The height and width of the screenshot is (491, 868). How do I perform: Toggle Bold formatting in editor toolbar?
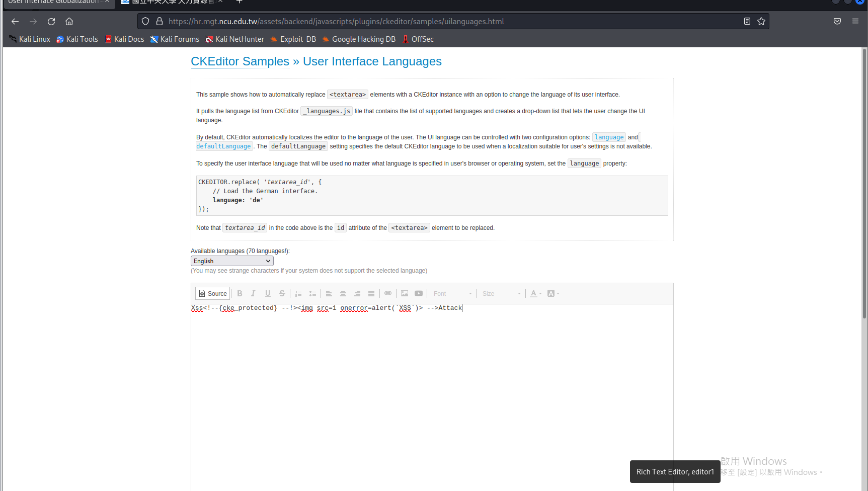240,293
